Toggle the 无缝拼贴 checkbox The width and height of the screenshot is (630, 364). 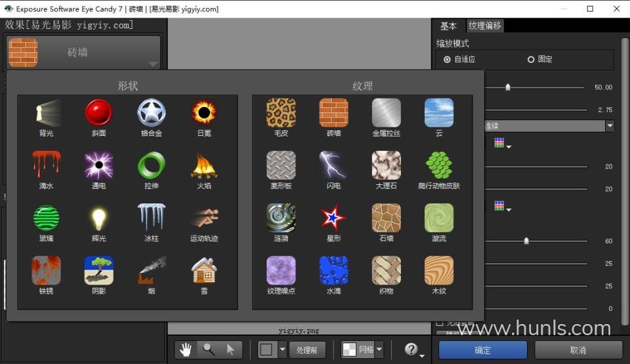(440, 323)
